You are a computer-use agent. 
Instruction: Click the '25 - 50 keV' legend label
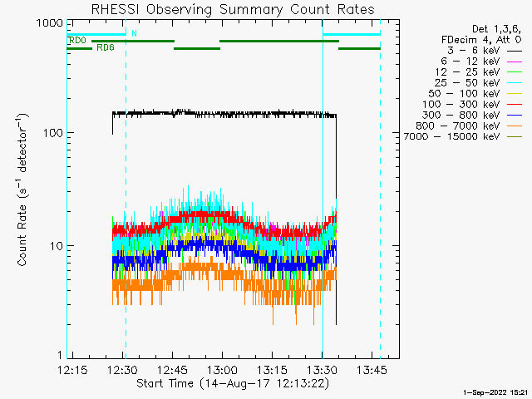(x=467, y=83)
